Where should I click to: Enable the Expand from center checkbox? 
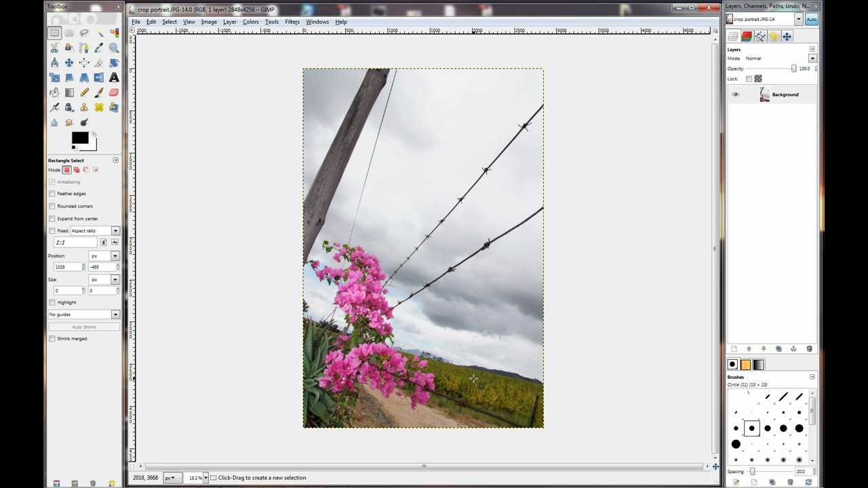click(52, 219)
